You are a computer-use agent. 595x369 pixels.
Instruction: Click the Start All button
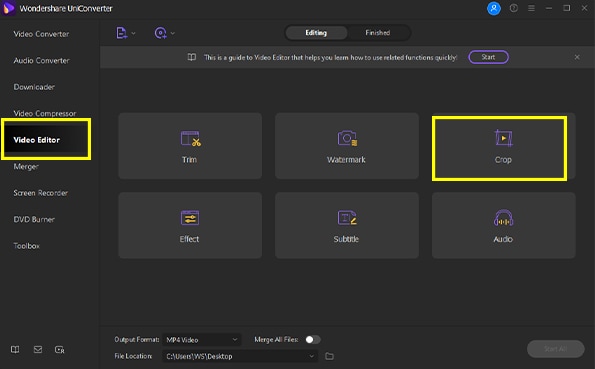[556, 348]
